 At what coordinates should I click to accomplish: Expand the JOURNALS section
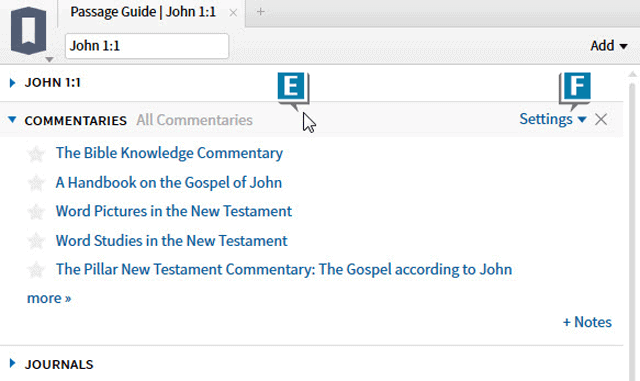(x=12, y=363)
